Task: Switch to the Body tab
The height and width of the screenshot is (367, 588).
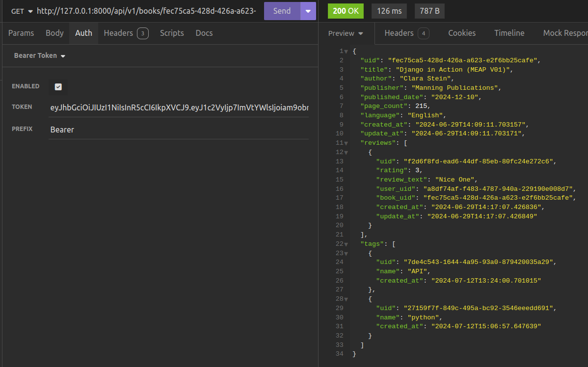Action: coord(54,33)
